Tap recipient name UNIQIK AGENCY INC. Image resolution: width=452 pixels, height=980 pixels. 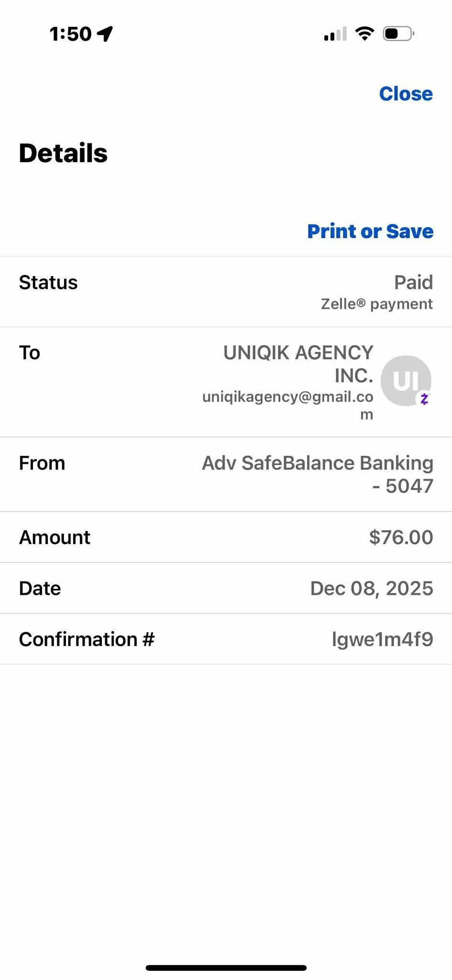pos(299,364)
